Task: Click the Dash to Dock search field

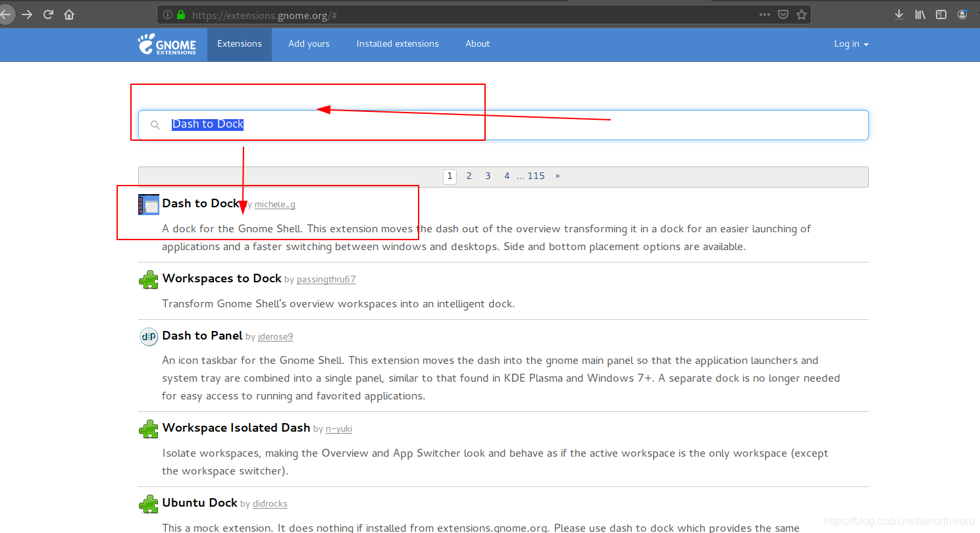Action: point(503,124)
